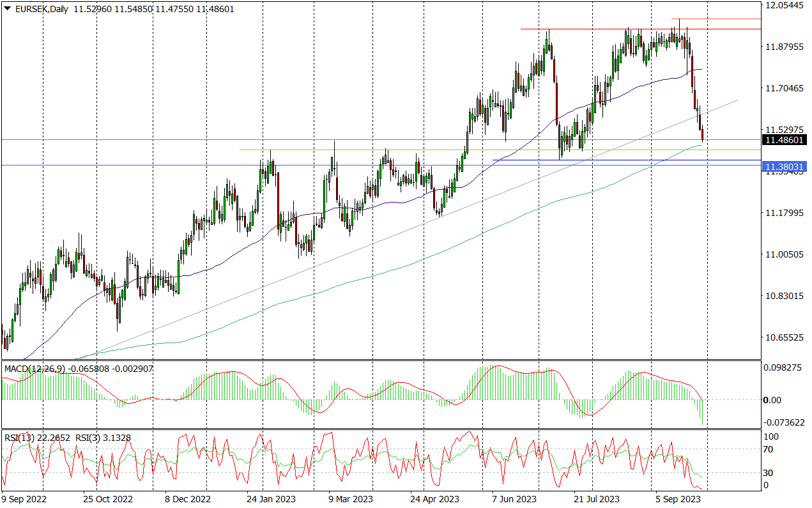Click the 11.87955 price axis value
Viewport: 812px width, 508px height.
pos(784,47)
